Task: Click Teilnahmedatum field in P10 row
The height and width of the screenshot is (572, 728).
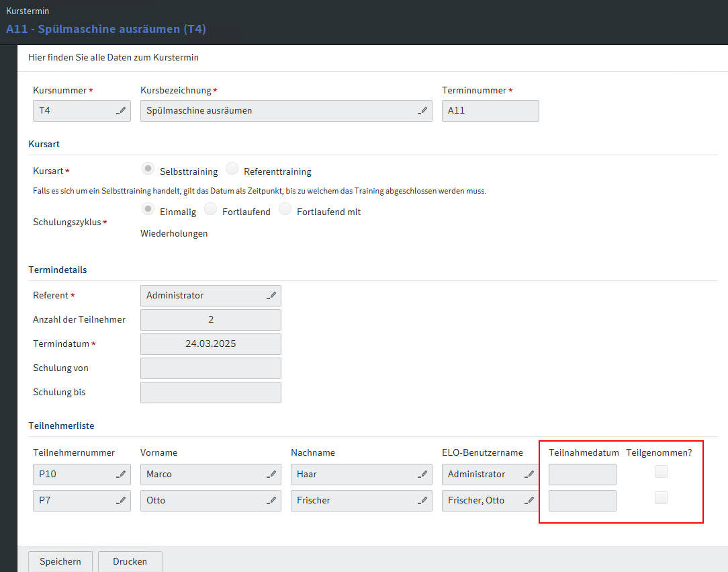Action: click(x=582, y=475)
